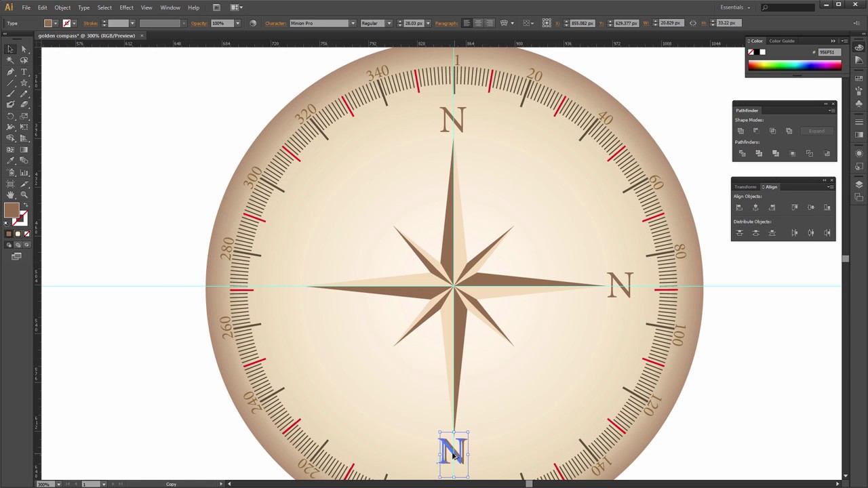Screen dimensions: 868x488
Task: Open the Essentials workspace switcher
Action: coord(735,7)
